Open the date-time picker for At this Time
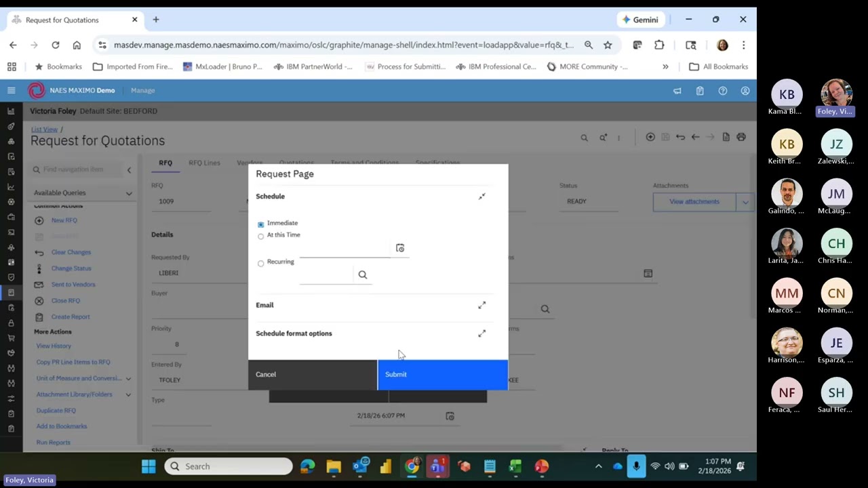This screenshot has width=868, height=488. coord(400,248)
